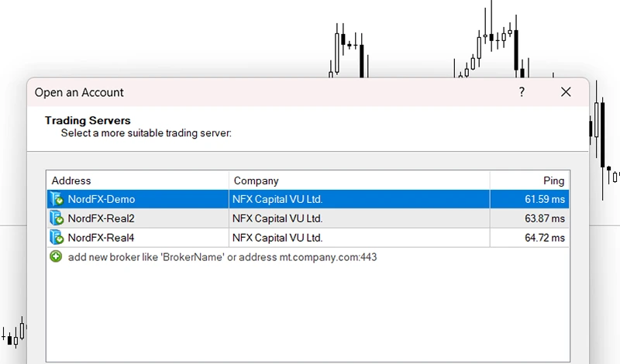
Task: Click the 'Open an Account' title bar
Action: 271,92
